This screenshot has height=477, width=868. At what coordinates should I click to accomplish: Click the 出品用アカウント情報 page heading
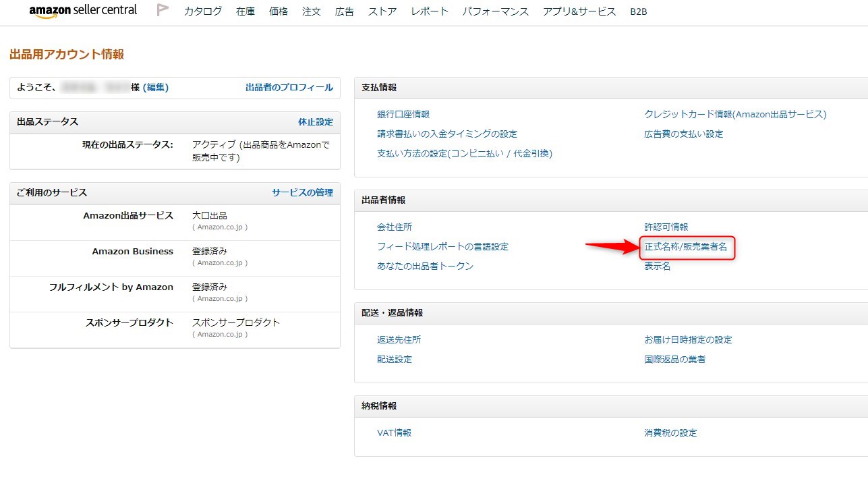[x=67, y=55]
